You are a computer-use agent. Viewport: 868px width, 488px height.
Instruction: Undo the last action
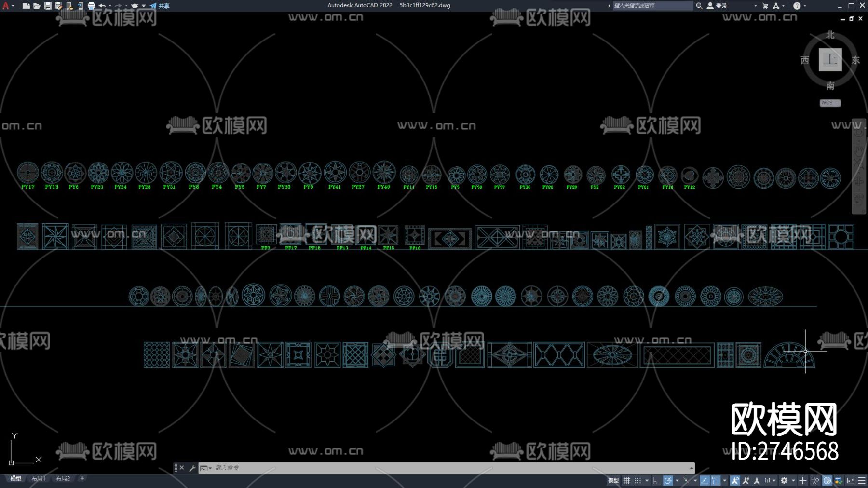pyautogui.click(x=102, y=6)
